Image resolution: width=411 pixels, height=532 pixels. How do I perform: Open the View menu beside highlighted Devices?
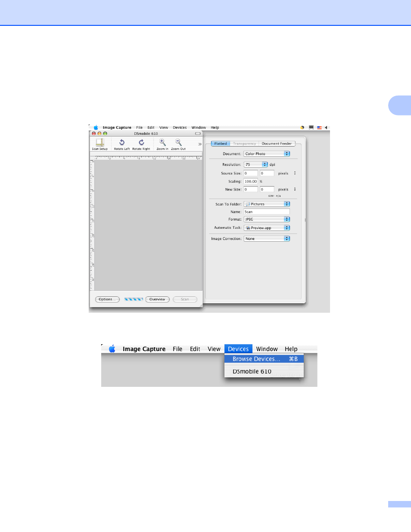(x=214, y=349)
